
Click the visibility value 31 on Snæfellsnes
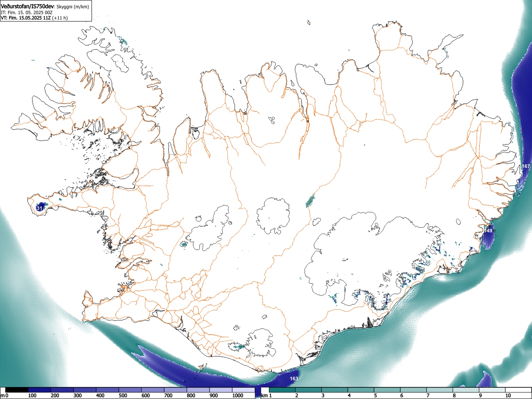(x=39, y=208)
